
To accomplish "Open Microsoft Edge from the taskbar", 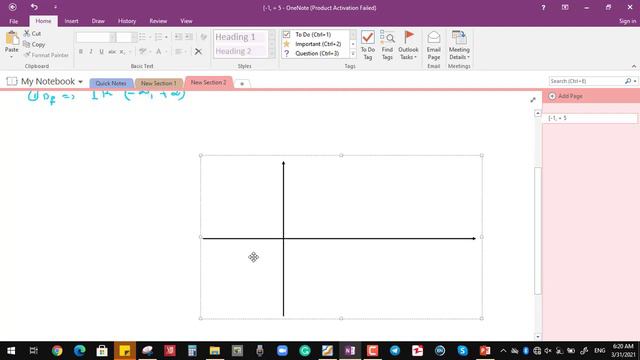I will point(80,351).
